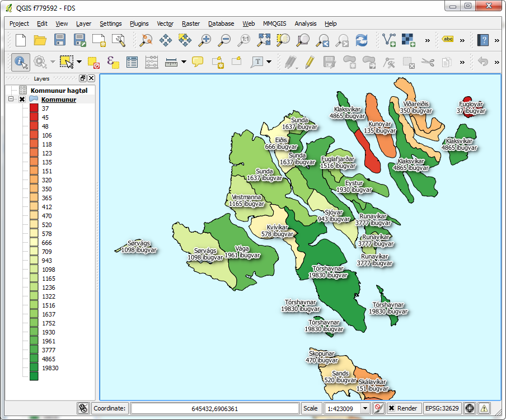506x420 pixels.
Task: Activate the Identify Features tool
Action: (21, 62)
